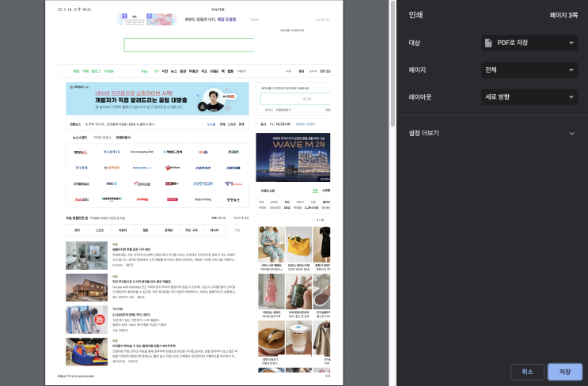Image resolution: width=588 pixels, height=386 pixels.
Task: Click the 저장 button
Action: (565, 372)
